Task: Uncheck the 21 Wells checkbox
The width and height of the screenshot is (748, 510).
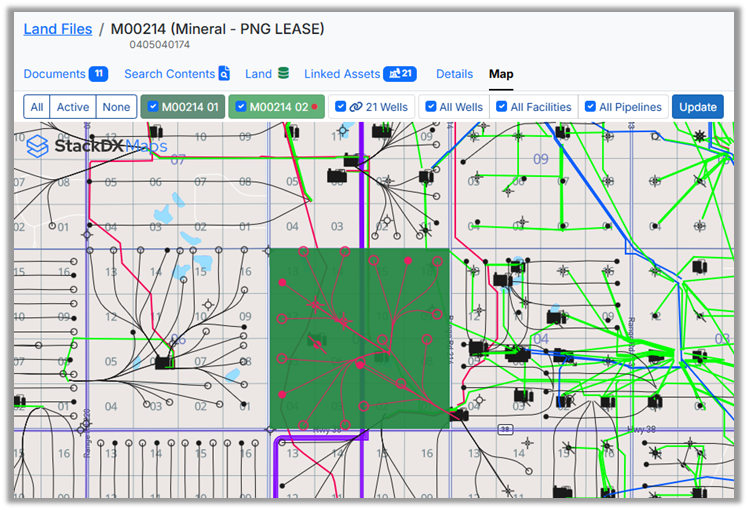Action: click(341, 107)
